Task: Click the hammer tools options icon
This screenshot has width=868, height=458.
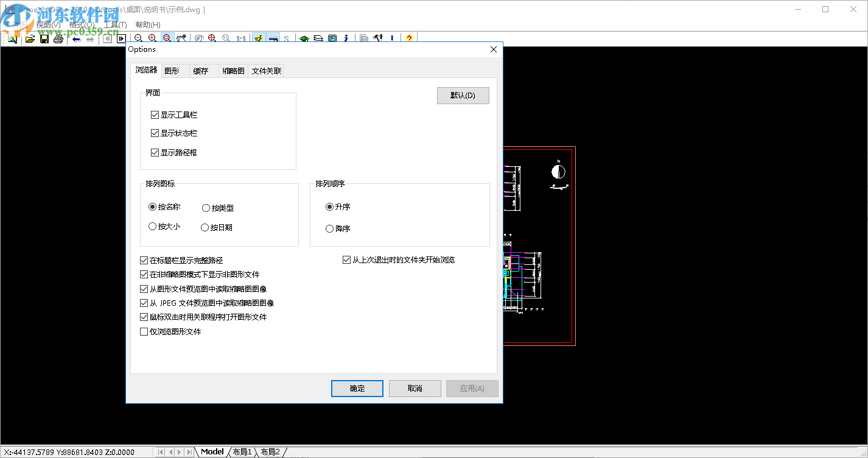Action: pos(377,38)
